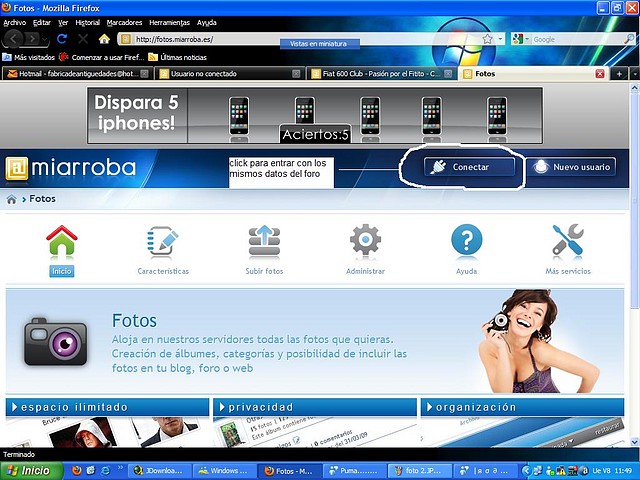The height and width of the screenshot is (480, 640).
Task: Click the Firefox quick launch icon in taskbar
Action: (x=76, y=471)
